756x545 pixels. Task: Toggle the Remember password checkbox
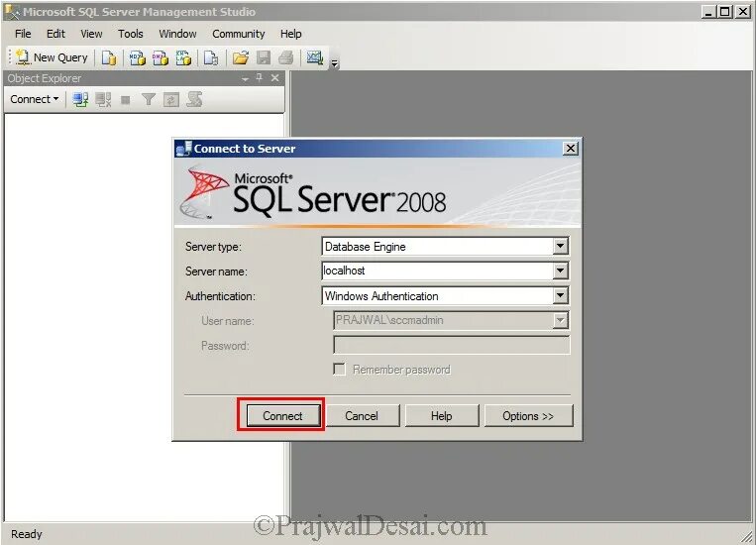coord(340,370)
